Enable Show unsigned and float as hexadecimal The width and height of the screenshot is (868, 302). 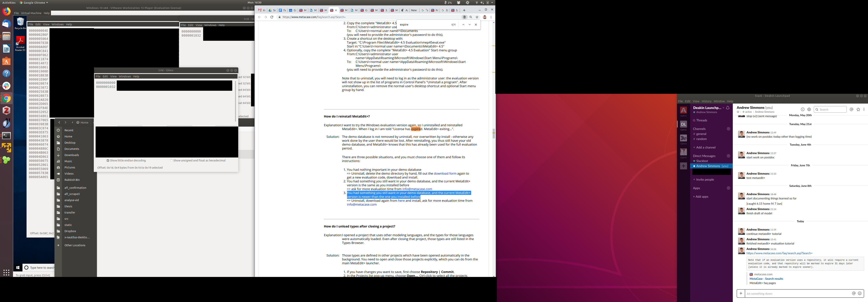171,161
